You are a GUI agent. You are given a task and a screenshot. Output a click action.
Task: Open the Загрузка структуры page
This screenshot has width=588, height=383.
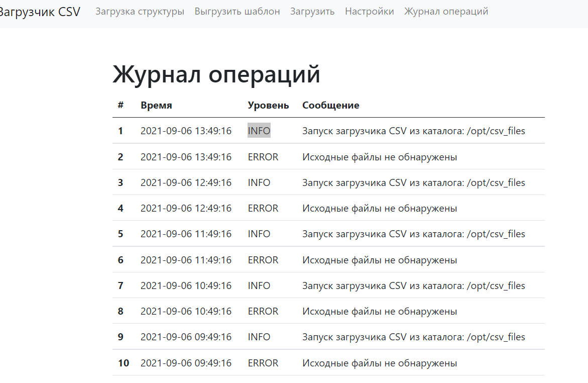140,11
